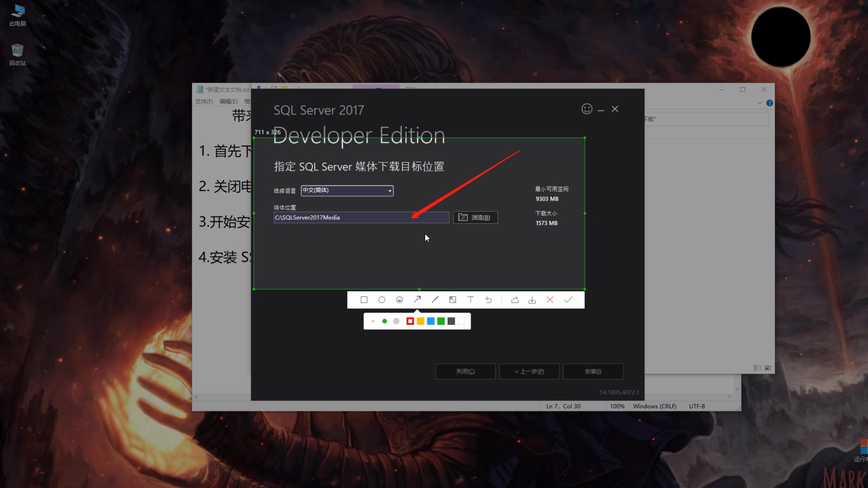Pick the blue color swatch
This screenshot has height=488, width=868.
(x=431, y=321)
